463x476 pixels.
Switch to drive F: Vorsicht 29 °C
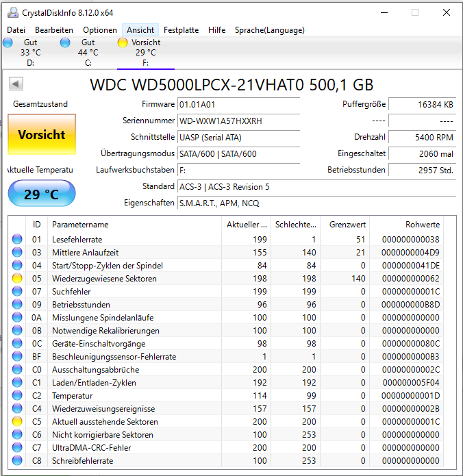[146, 52]
